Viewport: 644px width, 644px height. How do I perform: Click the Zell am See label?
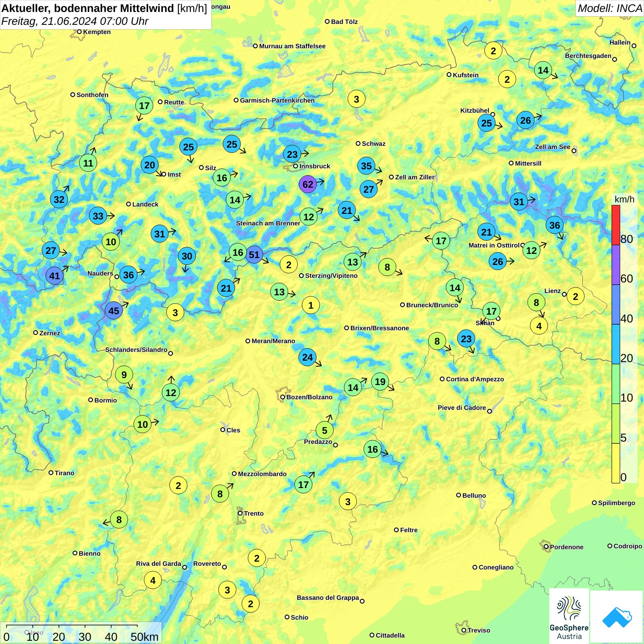tap(552, 147)
